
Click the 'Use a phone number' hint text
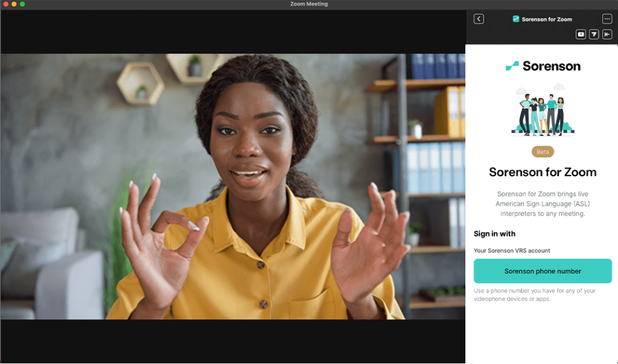coord(535,295)
